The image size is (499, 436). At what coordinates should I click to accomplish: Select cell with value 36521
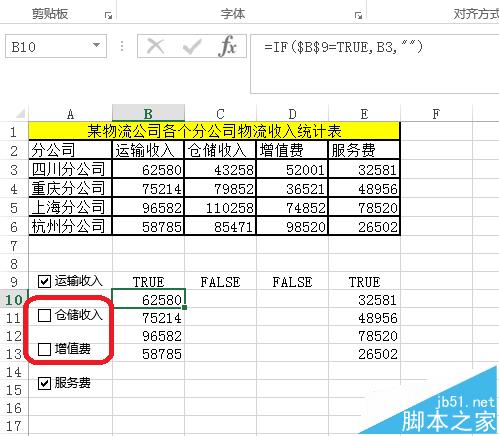point(292,188)
